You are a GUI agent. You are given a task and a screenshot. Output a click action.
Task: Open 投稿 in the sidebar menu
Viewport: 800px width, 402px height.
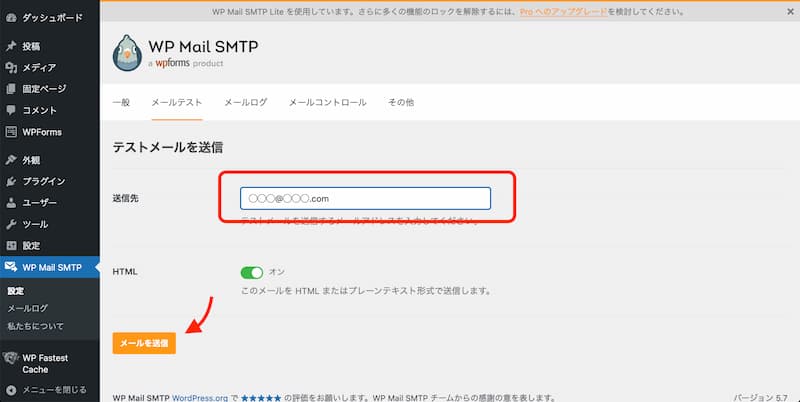[31, 46]
